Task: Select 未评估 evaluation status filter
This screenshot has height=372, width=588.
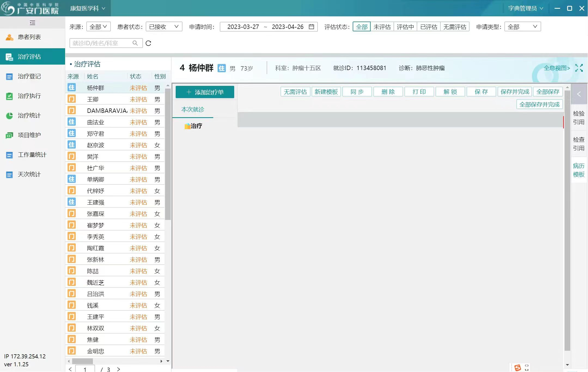Action: coord(382,27)
